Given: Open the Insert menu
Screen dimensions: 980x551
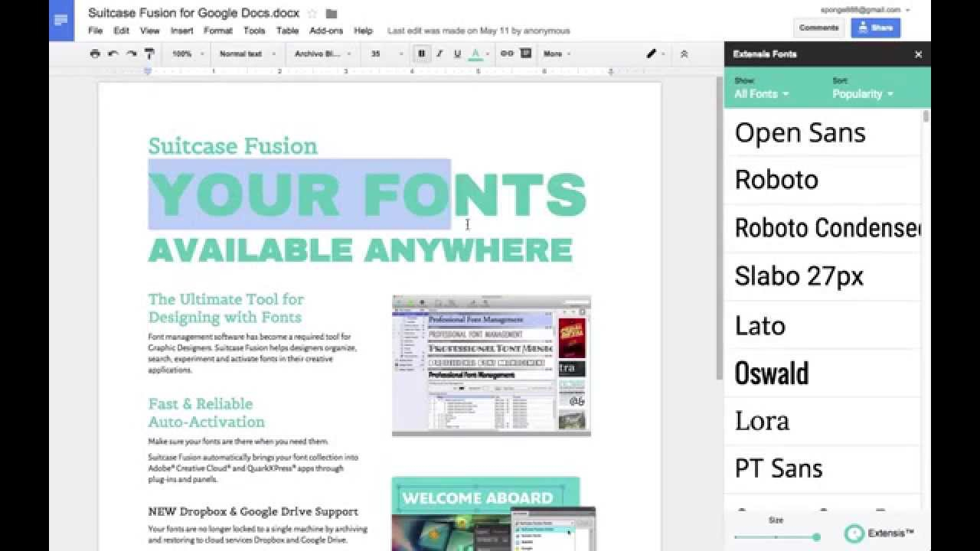Looking at the screenshot, I should click(x=181, y=31).
